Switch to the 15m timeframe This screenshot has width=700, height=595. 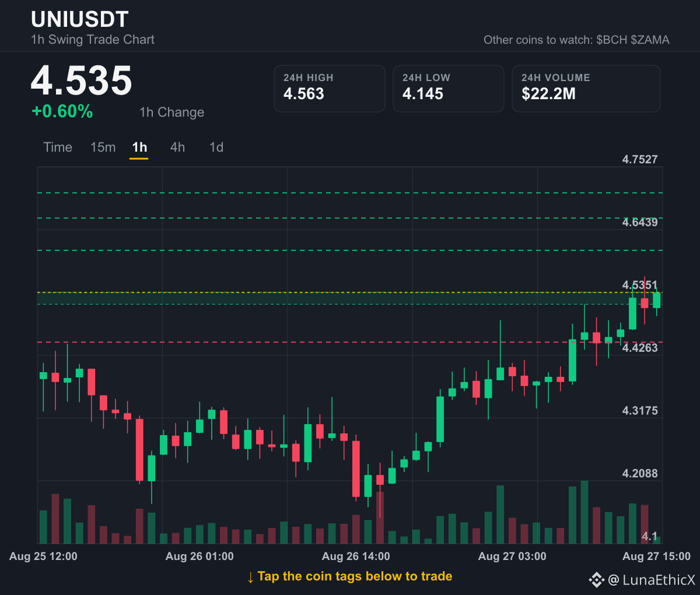103,147
